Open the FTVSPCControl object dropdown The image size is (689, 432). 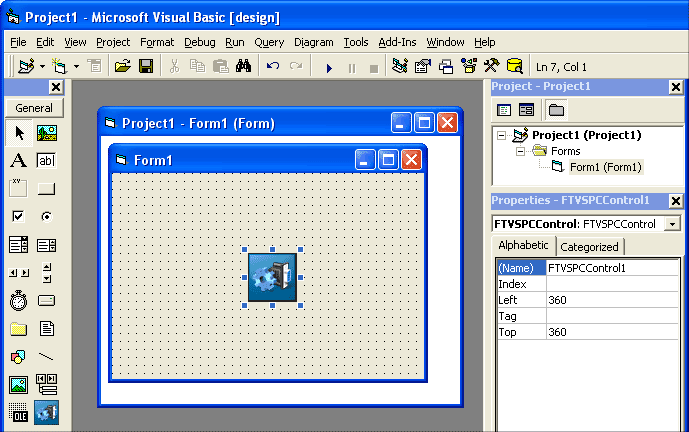672,224
